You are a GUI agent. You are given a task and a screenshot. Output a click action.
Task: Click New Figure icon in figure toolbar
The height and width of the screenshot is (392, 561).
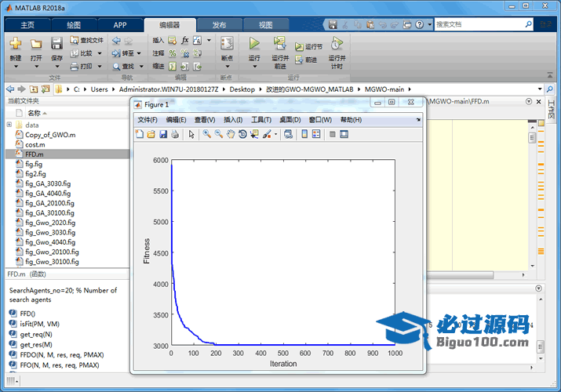(140, 134)
